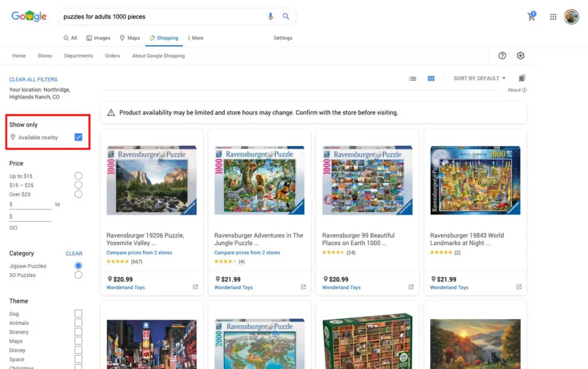Open the World Landmarks at Night image
This screenshot has width=588, height=369.
click(475, 180)
